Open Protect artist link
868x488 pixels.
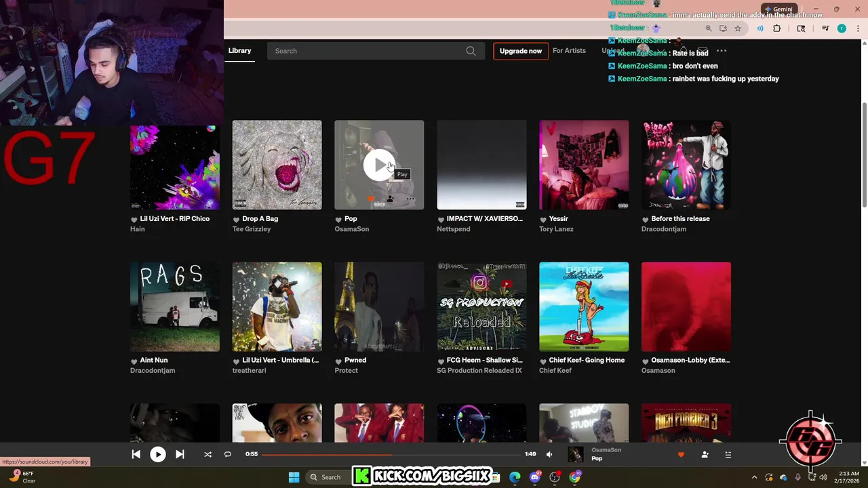click(x=346, y=371)
